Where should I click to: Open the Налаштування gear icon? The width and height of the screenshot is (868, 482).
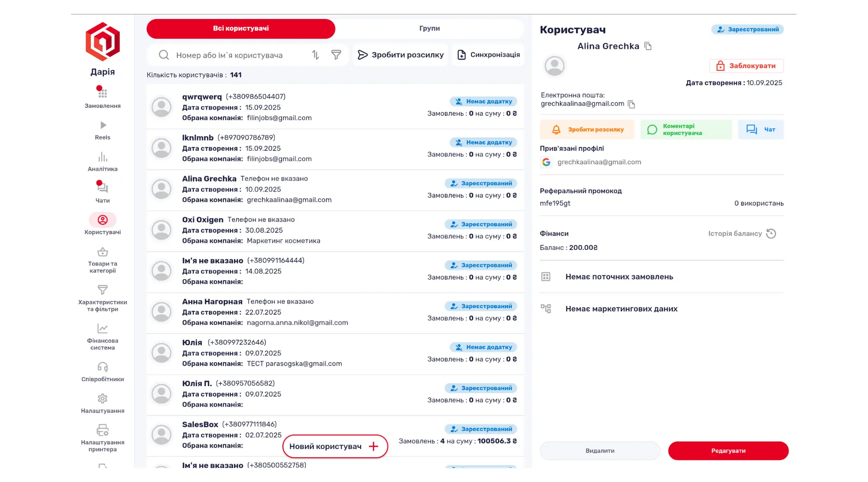103,398
